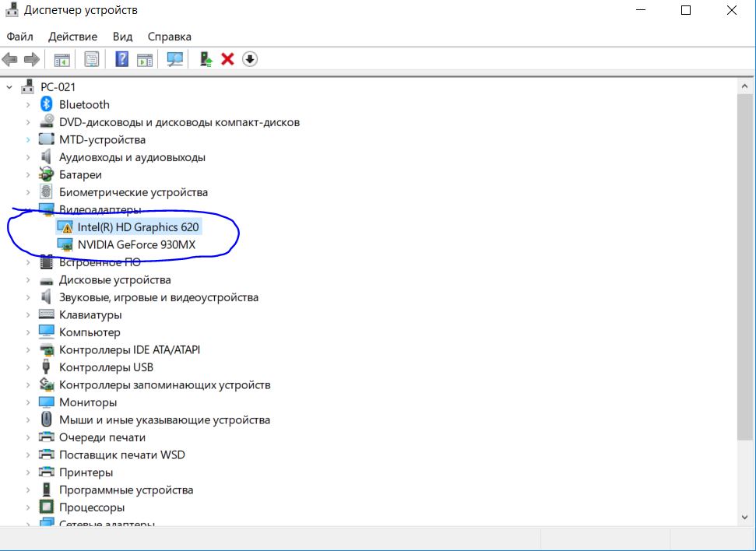Select Intel(R) HD Graphics 620 entry
Viewport: 756px width, 551px height.
click(138, 227)
